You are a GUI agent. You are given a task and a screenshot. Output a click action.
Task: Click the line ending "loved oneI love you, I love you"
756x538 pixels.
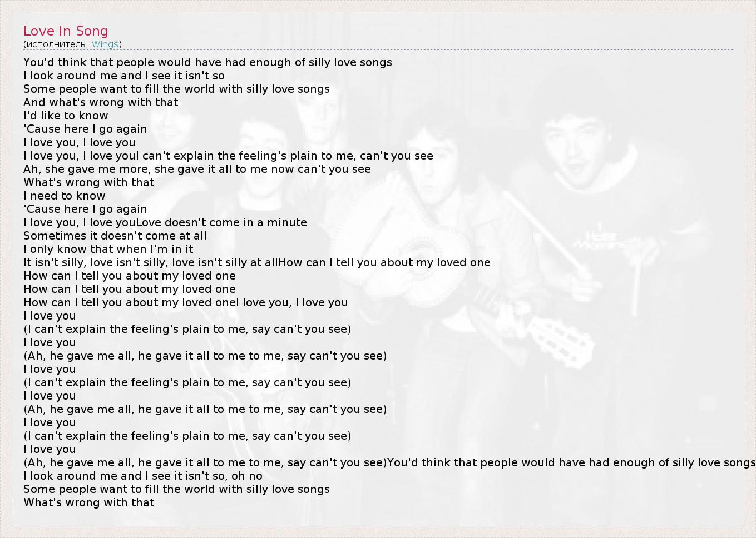pyautogui.click(x=185, y=302)
